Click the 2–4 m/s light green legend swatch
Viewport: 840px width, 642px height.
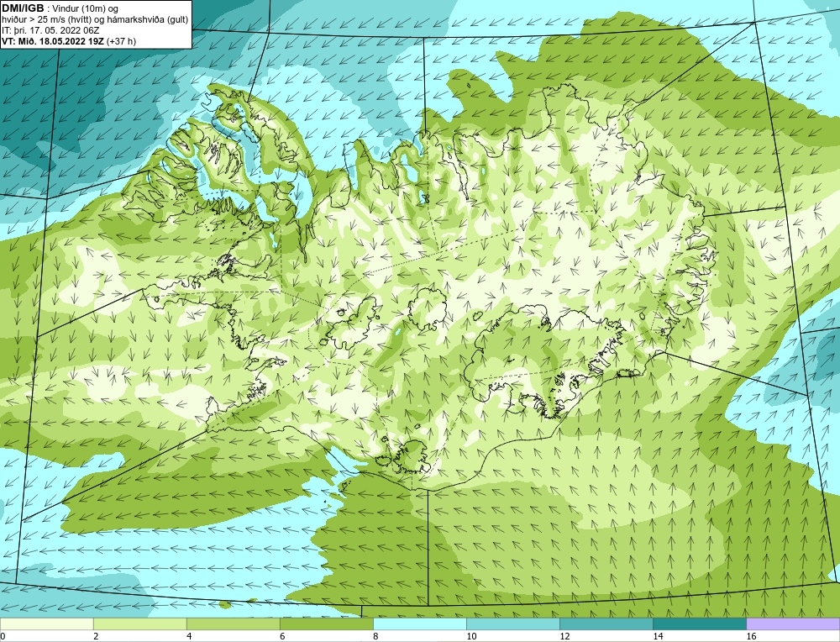[140, 624]
